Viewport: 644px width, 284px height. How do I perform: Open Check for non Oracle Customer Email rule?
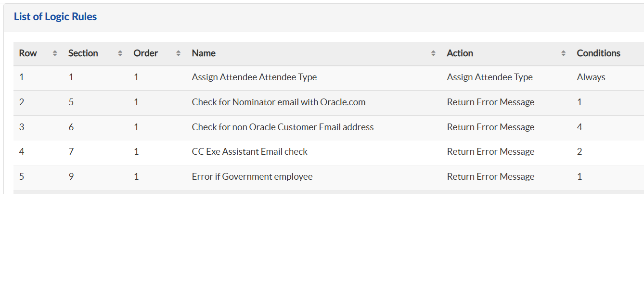point(283,127)
